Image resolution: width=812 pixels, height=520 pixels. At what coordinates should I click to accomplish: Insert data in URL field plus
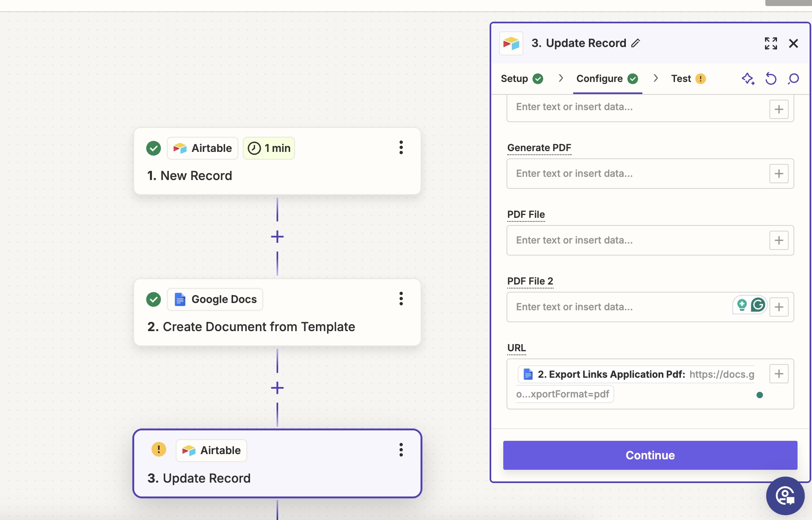click(x=779, y=374)
